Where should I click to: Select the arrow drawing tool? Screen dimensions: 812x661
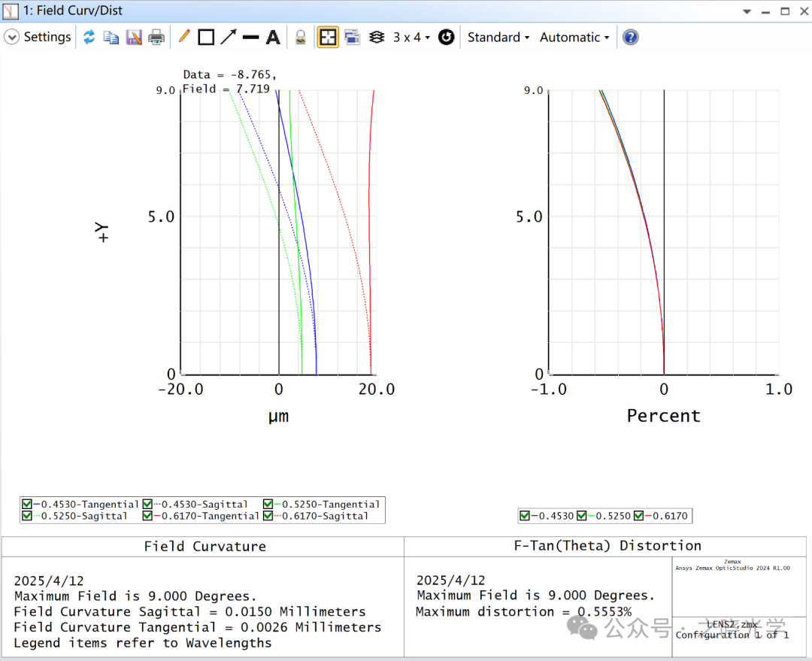pos(228,37)
